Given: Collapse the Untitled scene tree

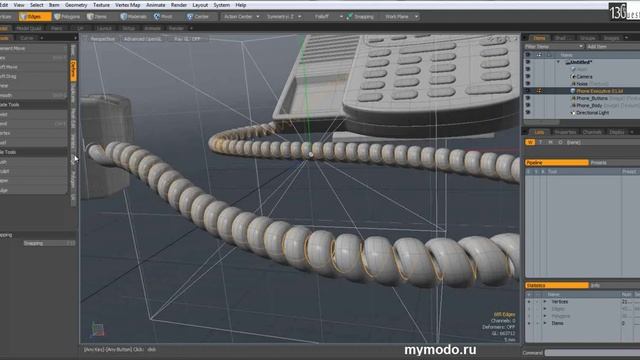Looking at the screenshot, I should click(558, 62).
